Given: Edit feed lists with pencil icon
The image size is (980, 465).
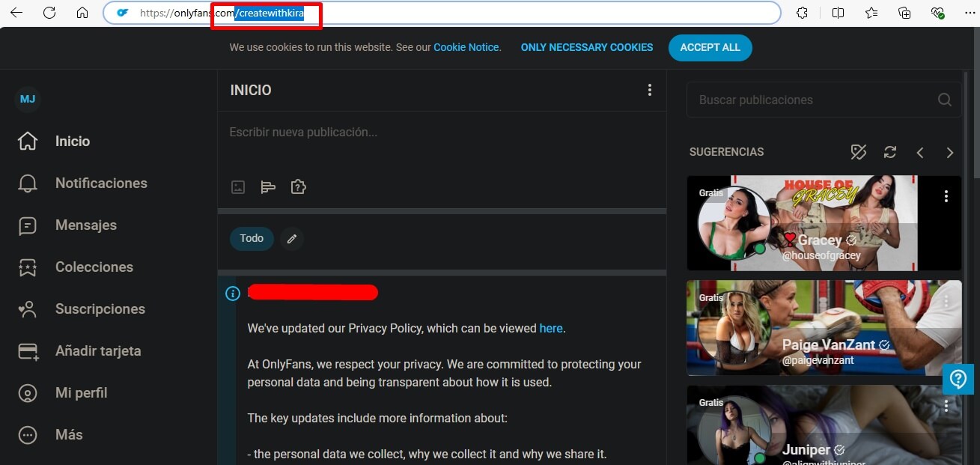Looking at the screenshot, I should click(x=292, y=238).
